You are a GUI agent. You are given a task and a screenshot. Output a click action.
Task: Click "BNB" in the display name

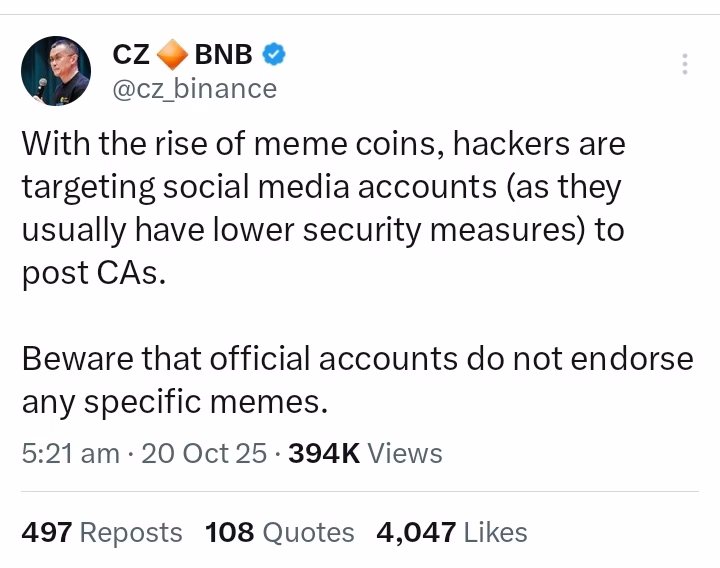point(223,54)
